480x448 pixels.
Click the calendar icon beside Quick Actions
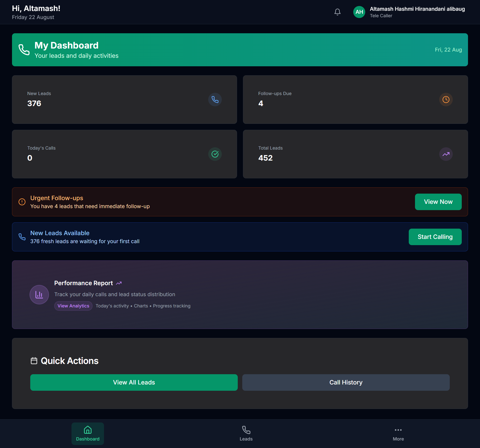click(34, 361)
